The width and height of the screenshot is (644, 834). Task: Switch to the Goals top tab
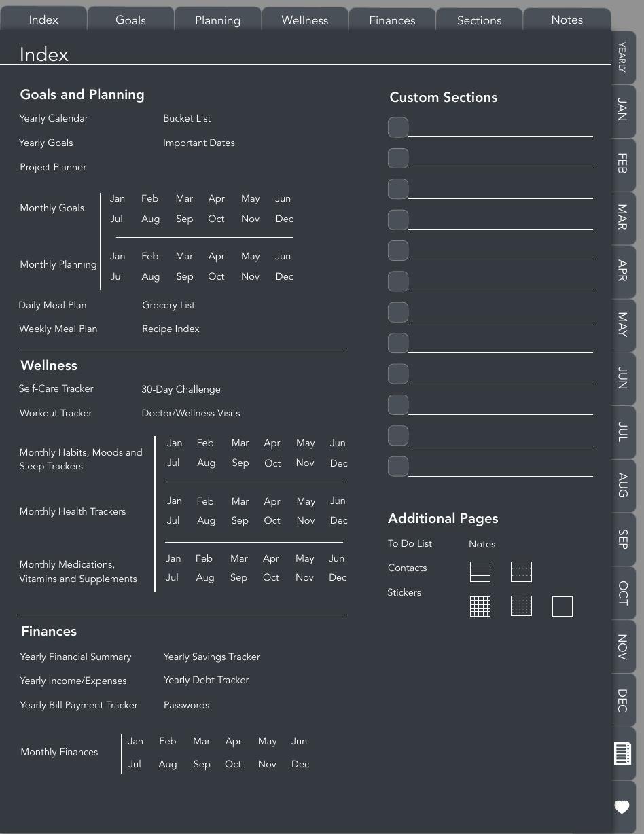pyautogui.click(x=130, y=20)
